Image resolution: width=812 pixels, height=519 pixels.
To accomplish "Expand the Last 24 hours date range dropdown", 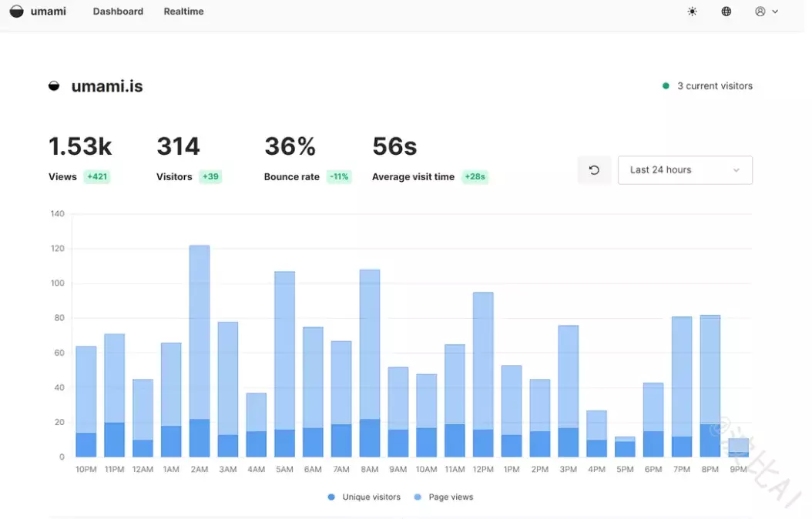I will tap(685, 169).
